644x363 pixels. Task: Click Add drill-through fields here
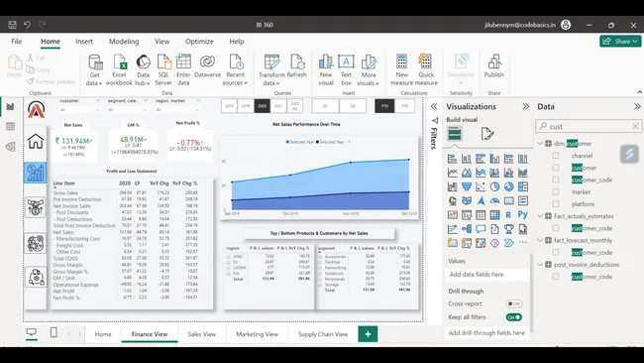coord(487,333)
